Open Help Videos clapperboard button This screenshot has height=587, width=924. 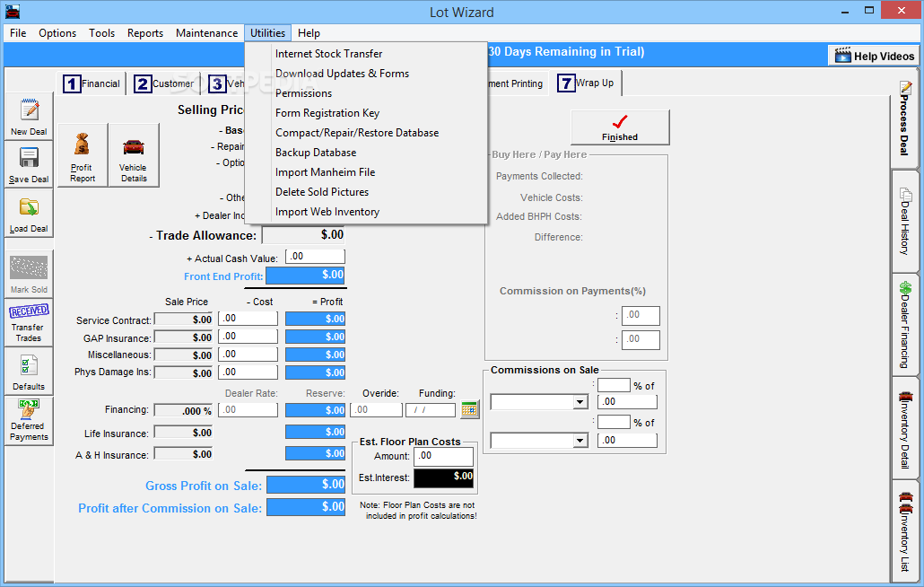[x=875, y=56]
